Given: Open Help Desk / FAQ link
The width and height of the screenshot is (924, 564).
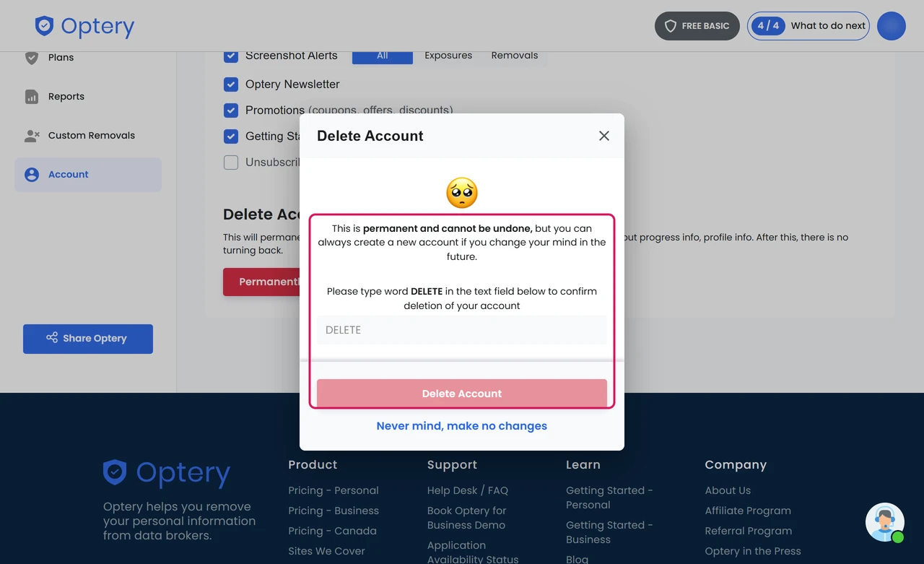Looking at the screenshot, I should click(468, 490).
